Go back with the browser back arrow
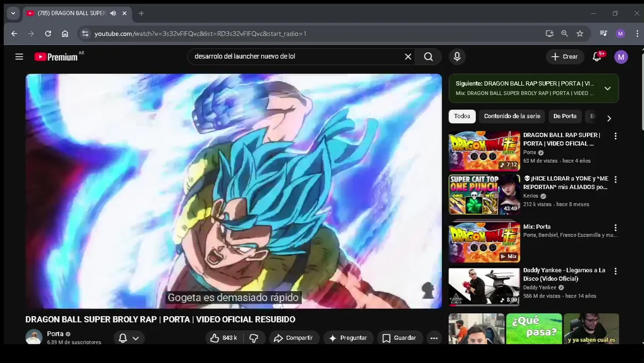The width and height of the screenshot is (644, 363). (14, 34)
